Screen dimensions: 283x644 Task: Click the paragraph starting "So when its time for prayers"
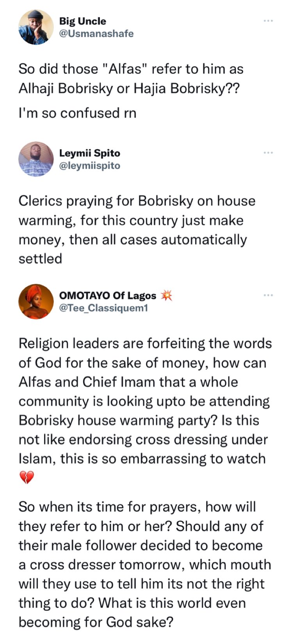[x=144, y=564]
